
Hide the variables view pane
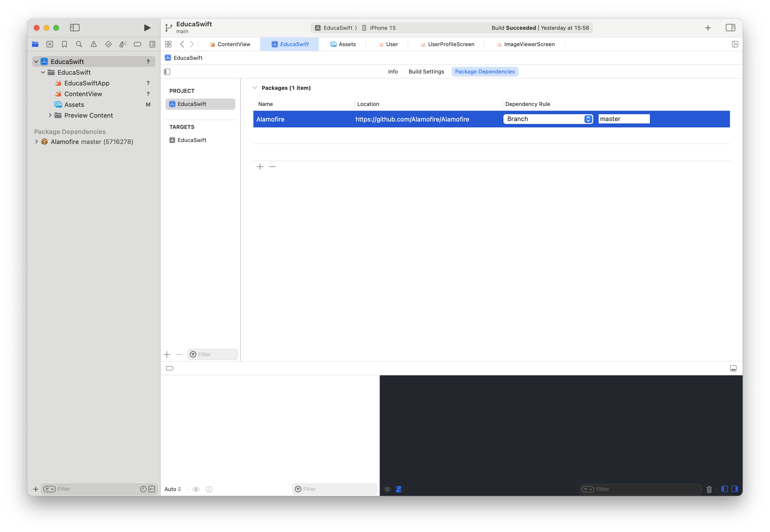[724, 489]
